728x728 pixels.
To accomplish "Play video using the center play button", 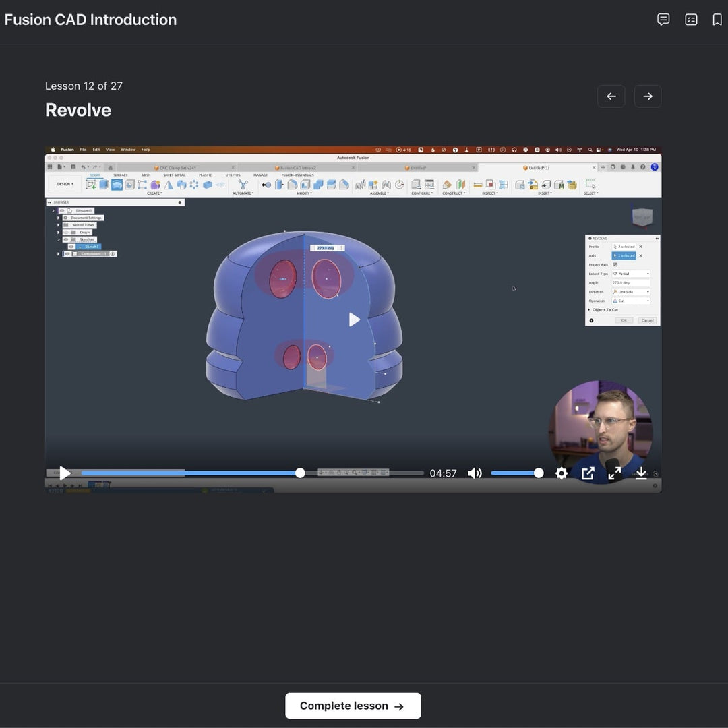I will coord(354,320).
